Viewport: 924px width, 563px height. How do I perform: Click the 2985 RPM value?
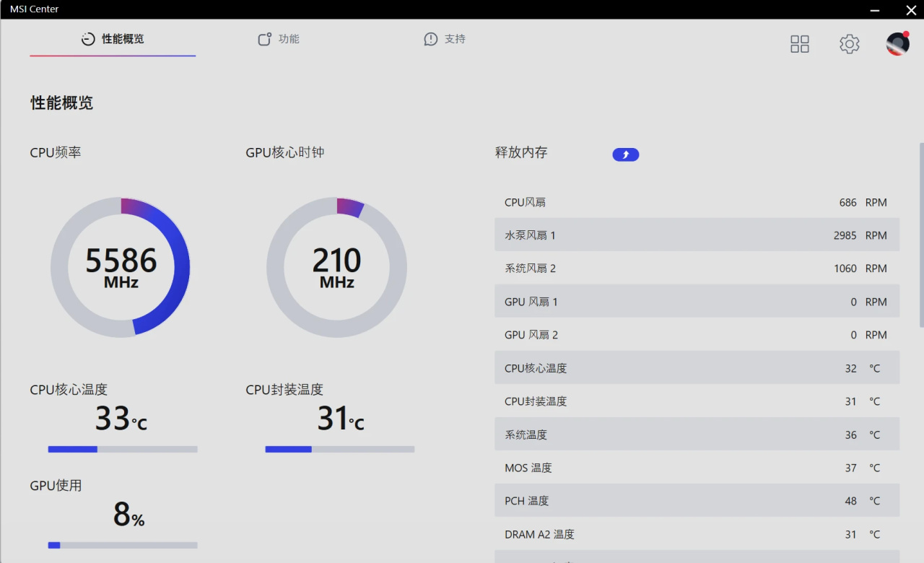tap(860, 235)
